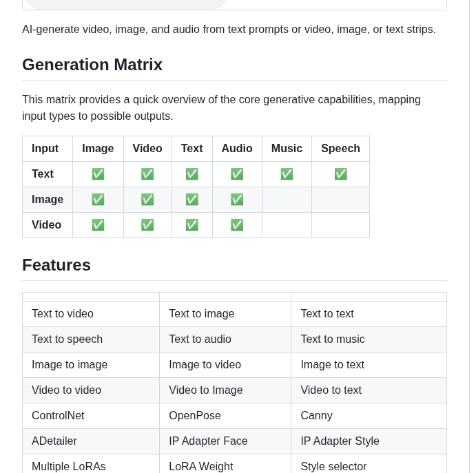Click the Video row Video checkmark
The image size is (476, 473).
click(147, 225)
